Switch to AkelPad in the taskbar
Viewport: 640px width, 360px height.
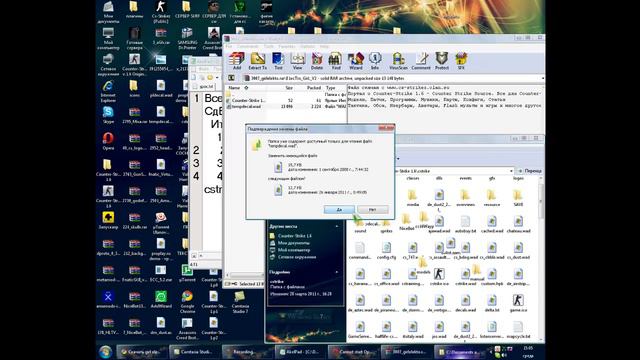(300, 351)
